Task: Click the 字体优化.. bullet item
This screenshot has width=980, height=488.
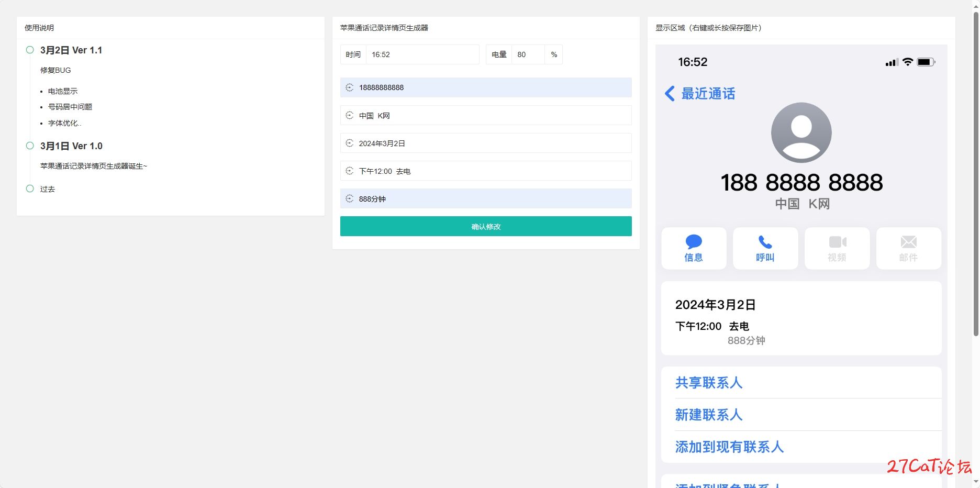Action: (65, 123)
